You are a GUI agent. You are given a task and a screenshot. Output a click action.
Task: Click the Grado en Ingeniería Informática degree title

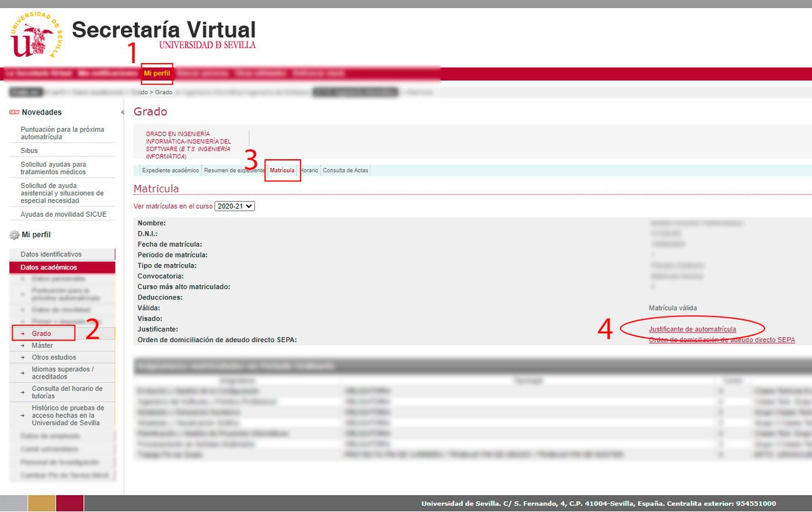(189, 145)
